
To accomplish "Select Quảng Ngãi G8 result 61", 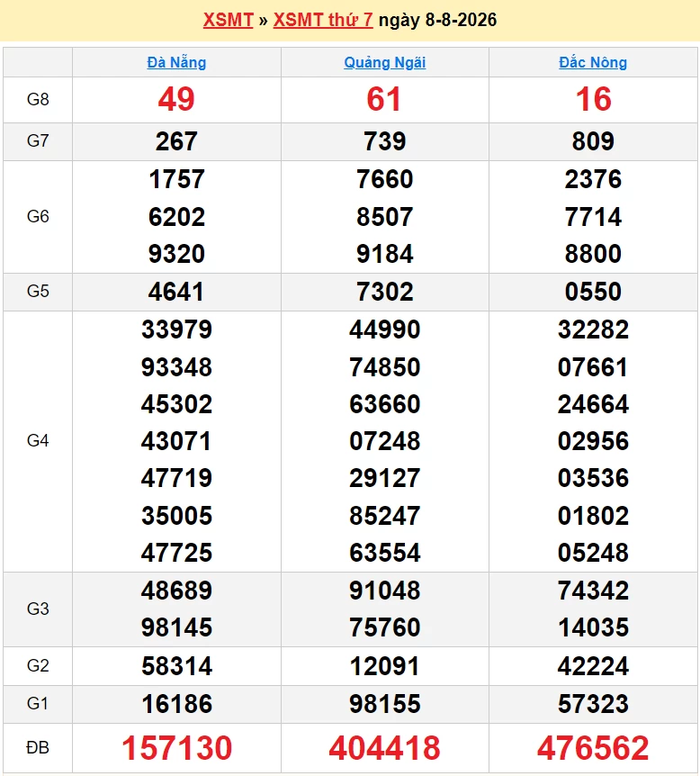I will (384, 99).
